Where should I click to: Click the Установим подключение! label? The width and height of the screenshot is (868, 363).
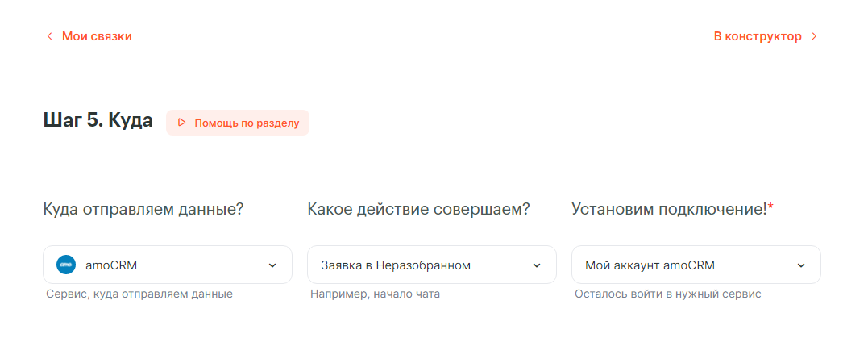(x=672, y=209)
